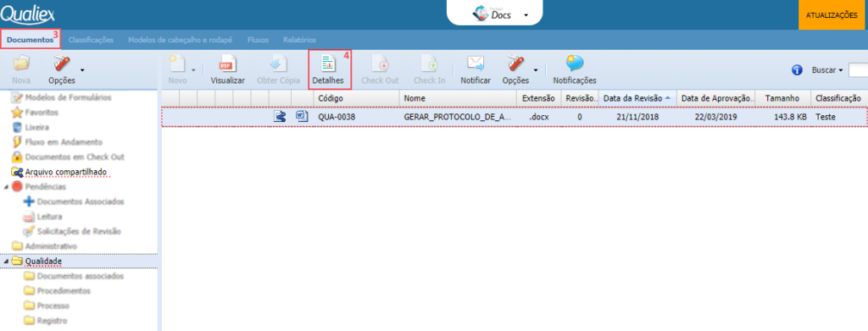The width and height of the screenshot is (868, 331).
Task: Open the toolbar Opções dropdown next to Notificar
Action: click(x=536, y=70)
